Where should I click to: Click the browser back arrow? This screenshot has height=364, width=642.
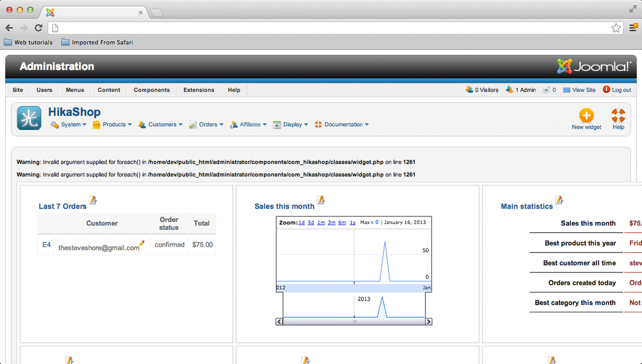(9, 28)
